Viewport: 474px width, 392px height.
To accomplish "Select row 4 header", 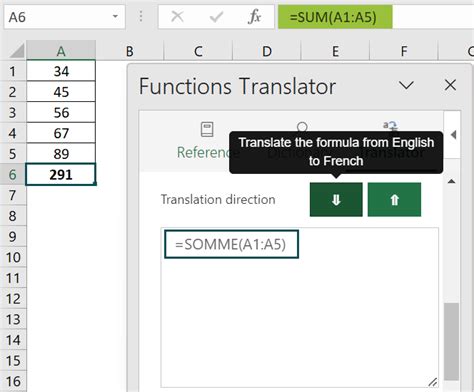I will (x=13, y=133).
